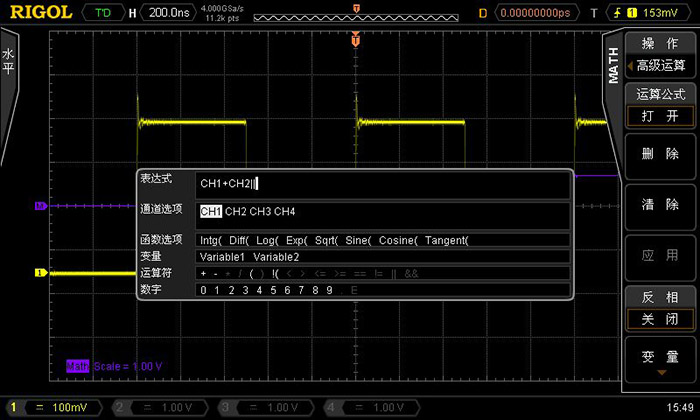Open the 水平 horizontal side tab

point(8,60)
